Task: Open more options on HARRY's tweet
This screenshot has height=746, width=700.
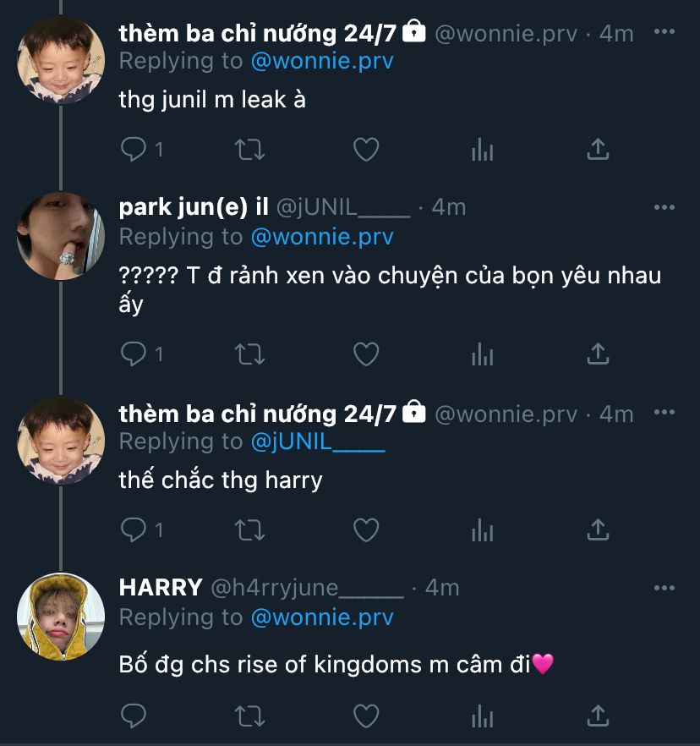Action: click(664, 586)
